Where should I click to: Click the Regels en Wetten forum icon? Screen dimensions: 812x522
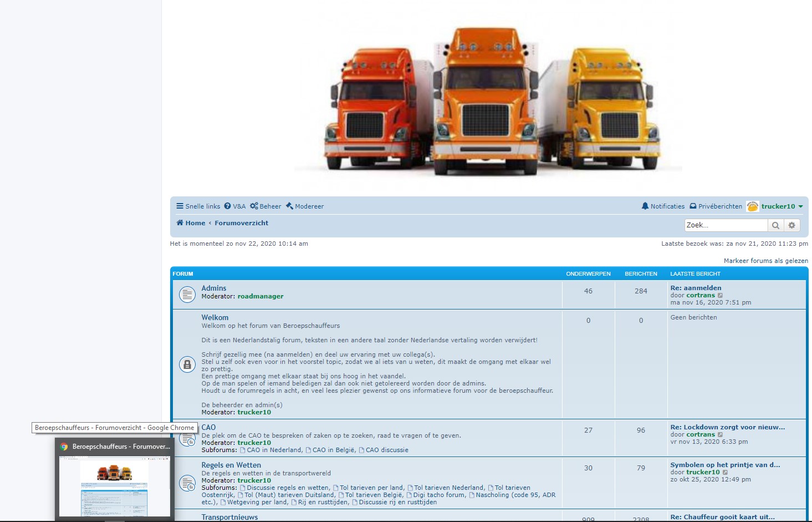187,483
